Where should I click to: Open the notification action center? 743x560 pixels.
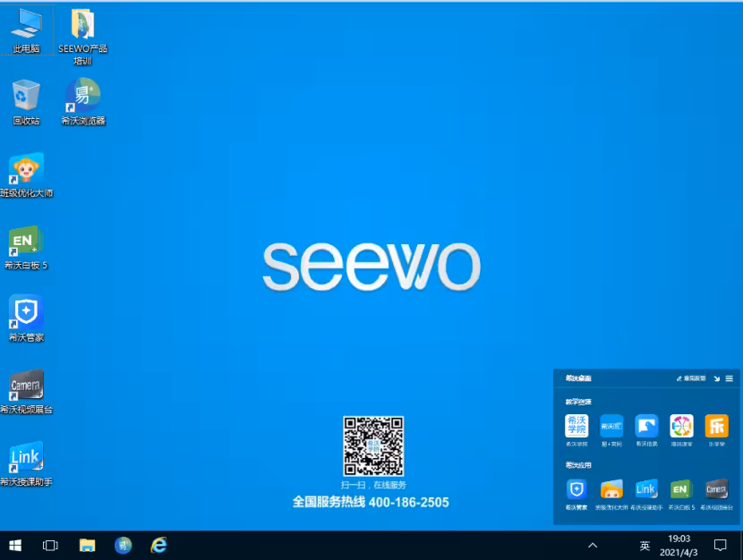pos(721,546)
